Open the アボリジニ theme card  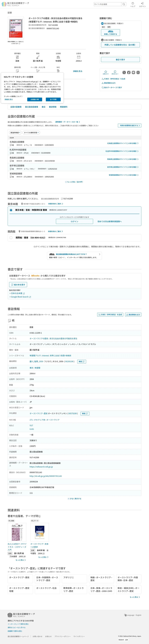point(75,579)
